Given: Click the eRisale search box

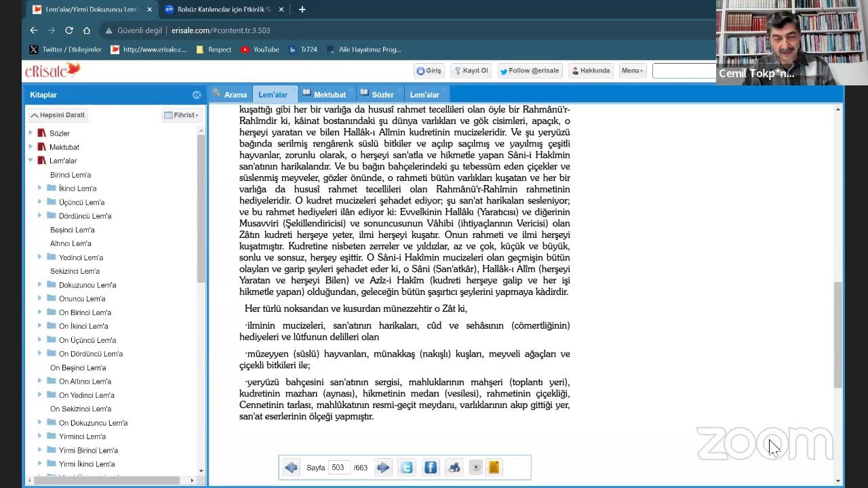Looking at the screenshot, I should pos(684,70).
